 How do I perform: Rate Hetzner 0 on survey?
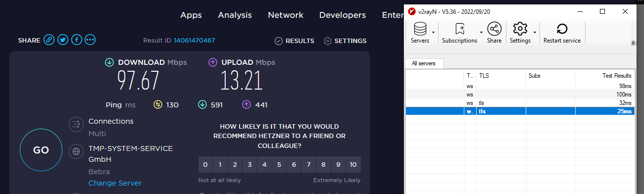point(205,164)
